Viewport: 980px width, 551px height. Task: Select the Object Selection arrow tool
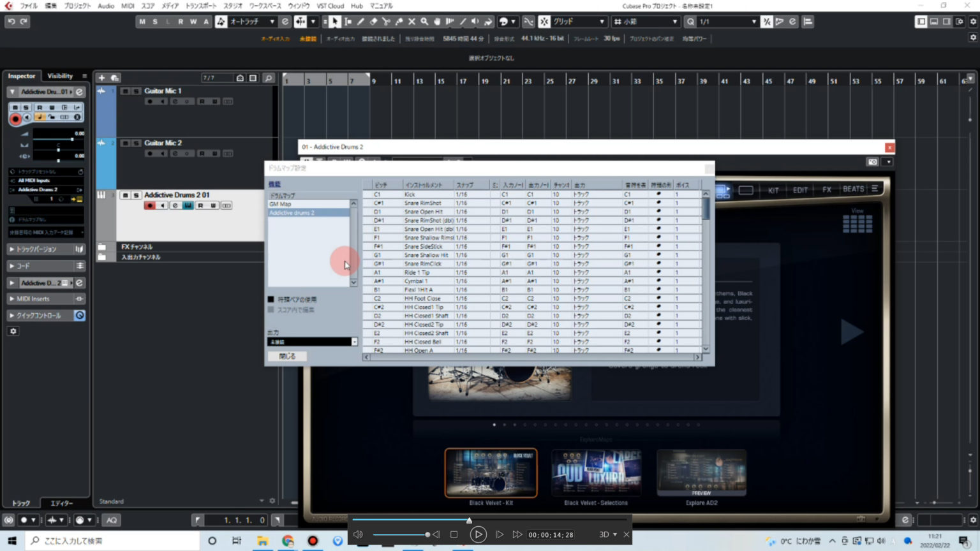coord(334,21)
